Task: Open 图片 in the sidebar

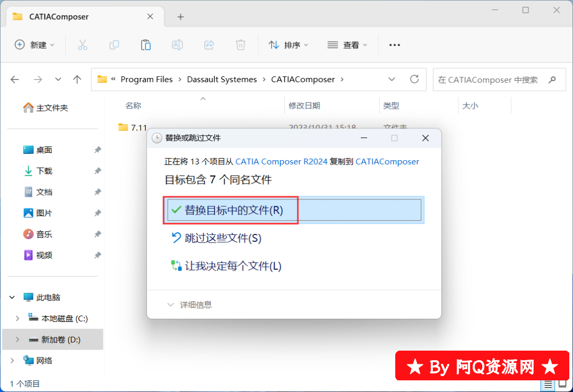Action: pyautogui.click(x=38, y=213)
